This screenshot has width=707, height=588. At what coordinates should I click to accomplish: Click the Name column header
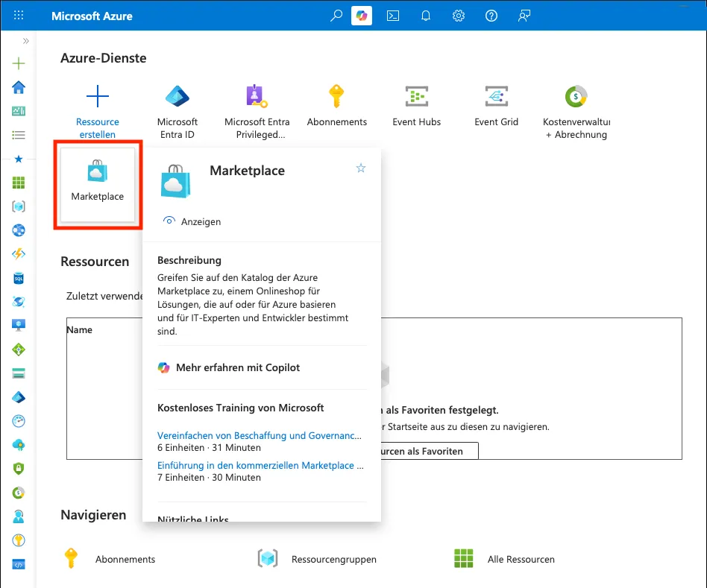[79, 330]
